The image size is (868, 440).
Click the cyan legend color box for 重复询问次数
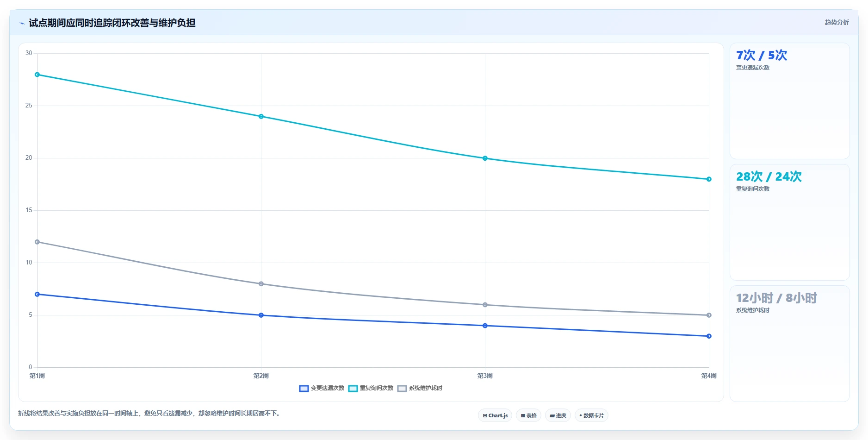pos(353,389)
